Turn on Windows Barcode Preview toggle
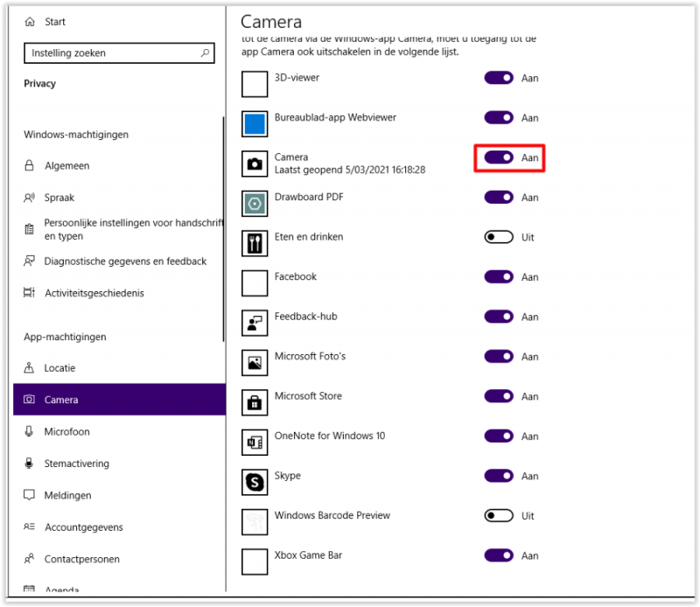Image resolution: width=700 pixels, height=607 pixels. [499, 516]
